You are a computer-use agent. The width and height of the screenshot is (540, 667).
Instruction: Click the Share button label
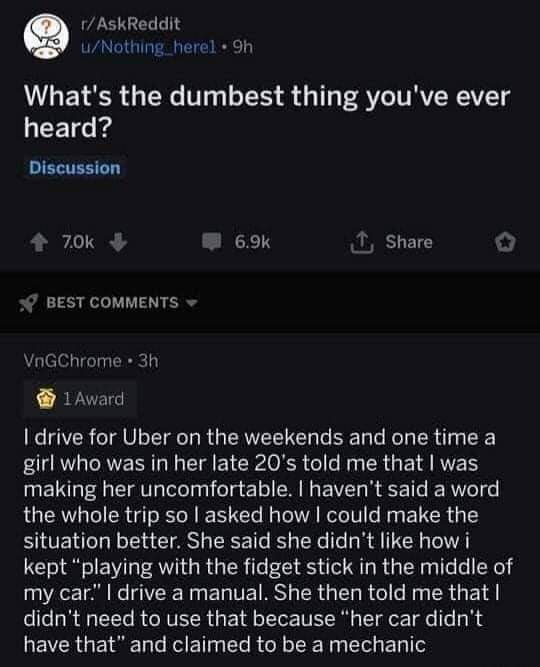pos(409,242)
